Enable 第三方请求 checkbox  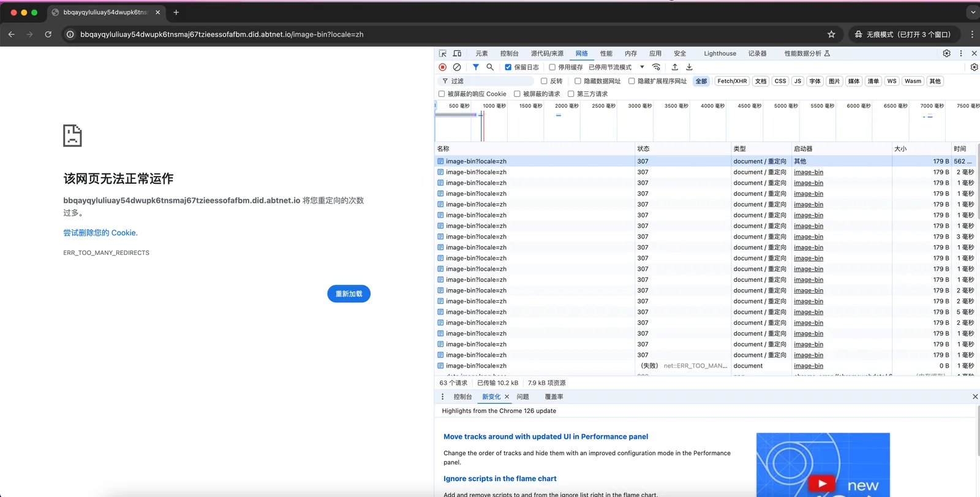pos(571,94)
